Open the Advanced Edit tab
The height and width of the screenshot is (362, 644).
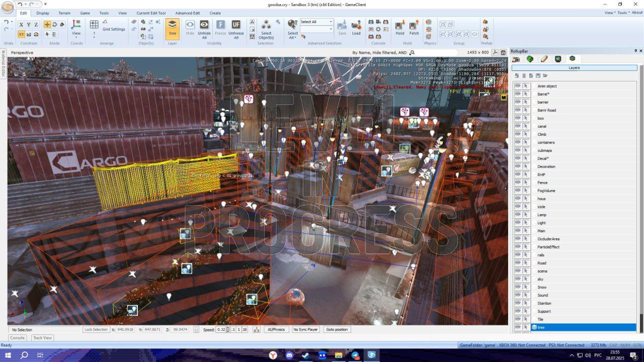pos(187,13)
